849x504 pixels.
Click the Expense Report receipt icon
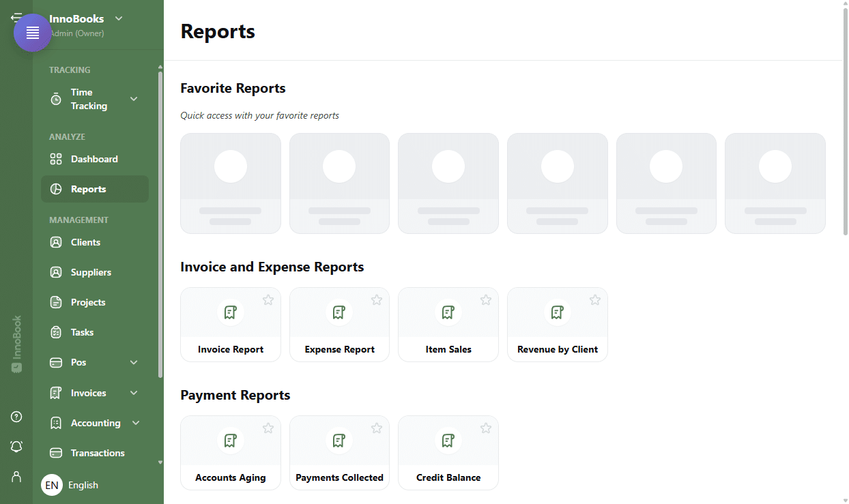coord(339,312)
